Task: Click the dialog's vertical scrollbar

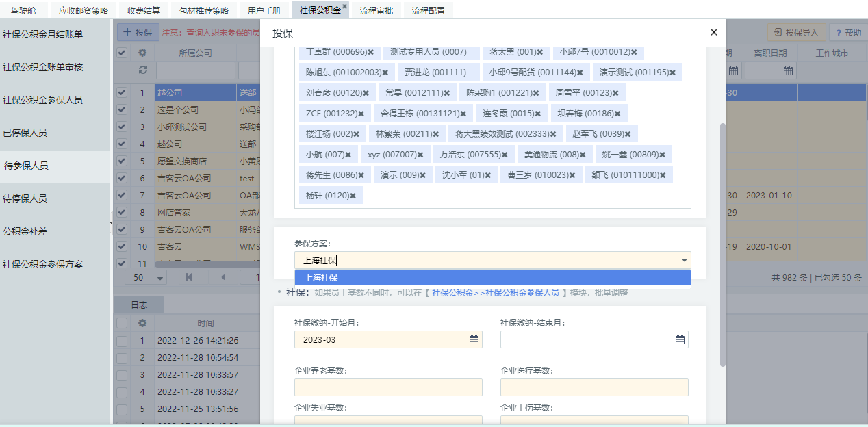Action: (x=722, y=244)
